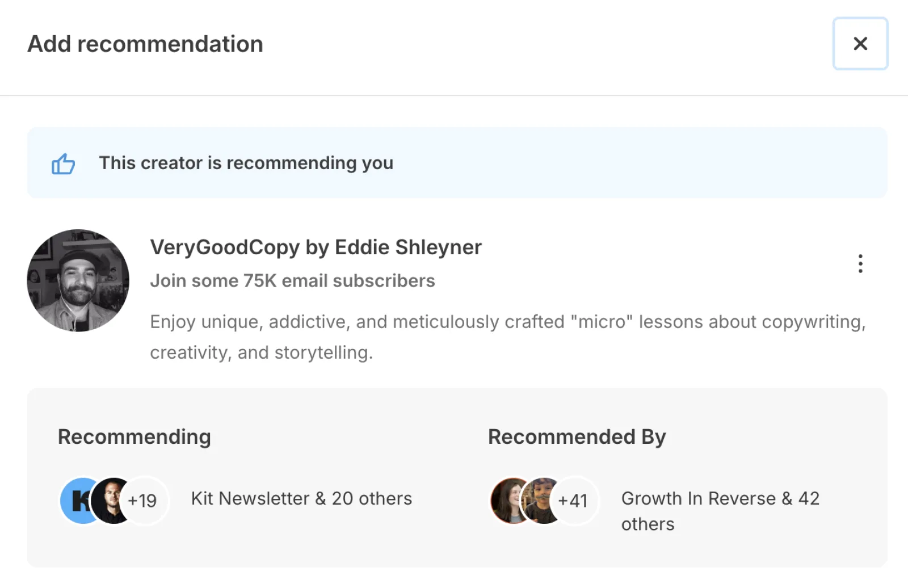Click the Recommending section heading
This screenshot has width=908, height=588.
[x=134, y=437]
